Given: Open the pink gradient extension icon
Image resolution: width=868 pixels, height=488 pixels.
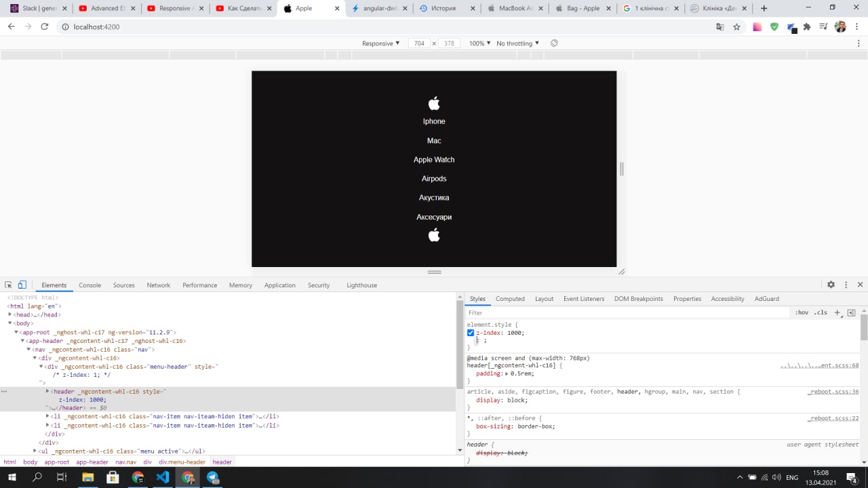Looking at the screenshot, I should click(757, 27).
